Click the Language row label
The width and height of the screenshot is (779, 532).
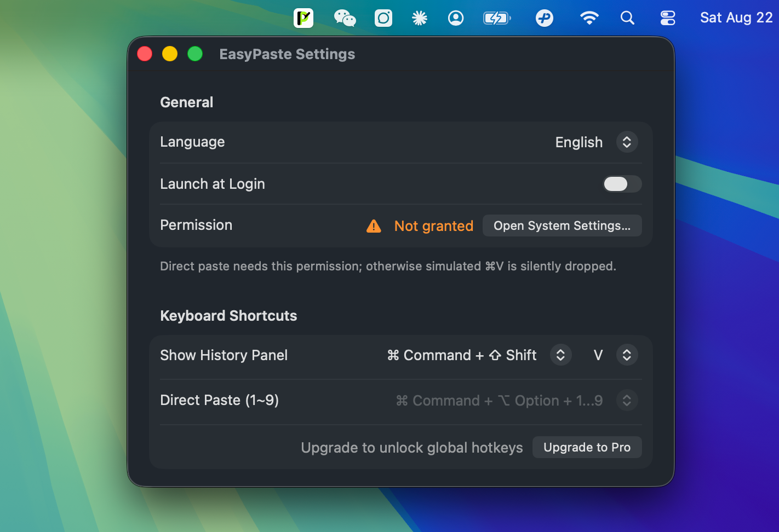[192, 142]
